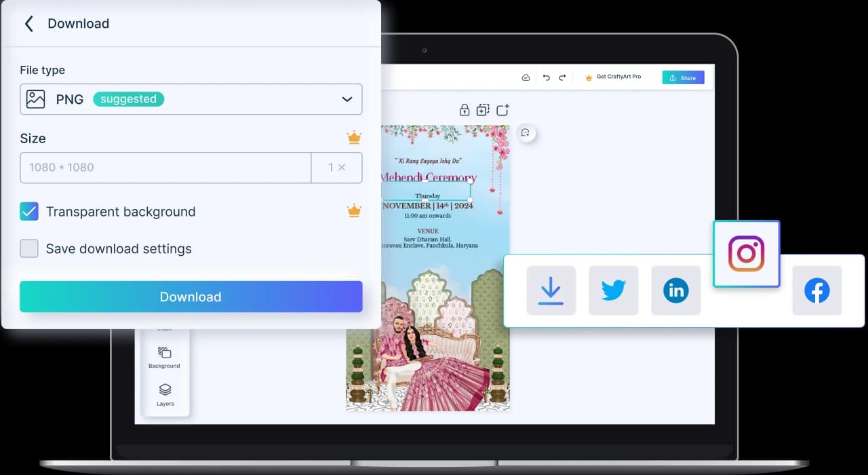Image resolution: width=868 pixels, height=475 pixels.
Task: Click the add new page icon
Action: (502, 110)
